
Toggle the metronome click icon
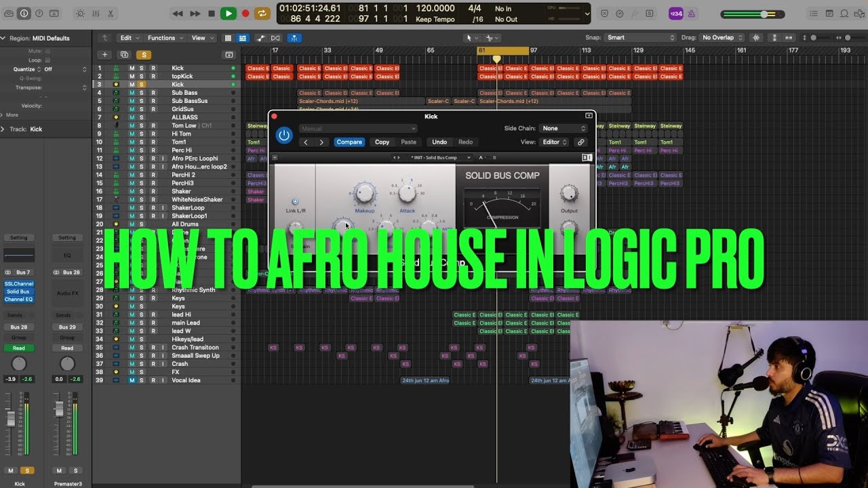tap(692, 14)
